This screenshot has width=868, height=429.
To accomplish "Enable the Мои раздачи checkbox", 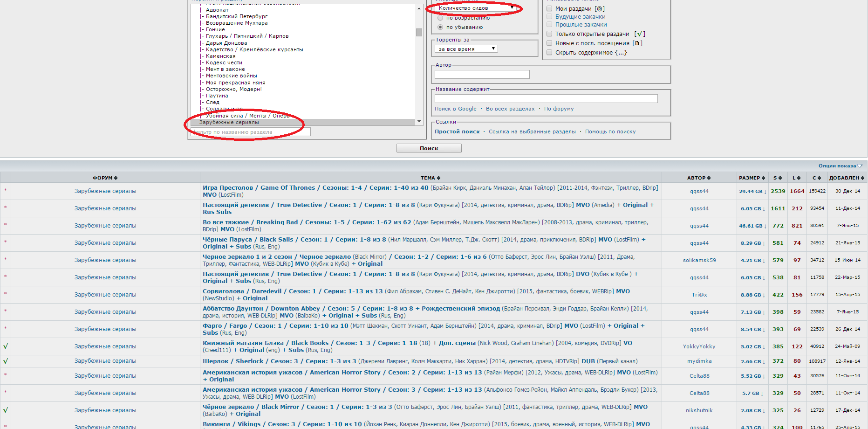I will (x=549, y=8).
